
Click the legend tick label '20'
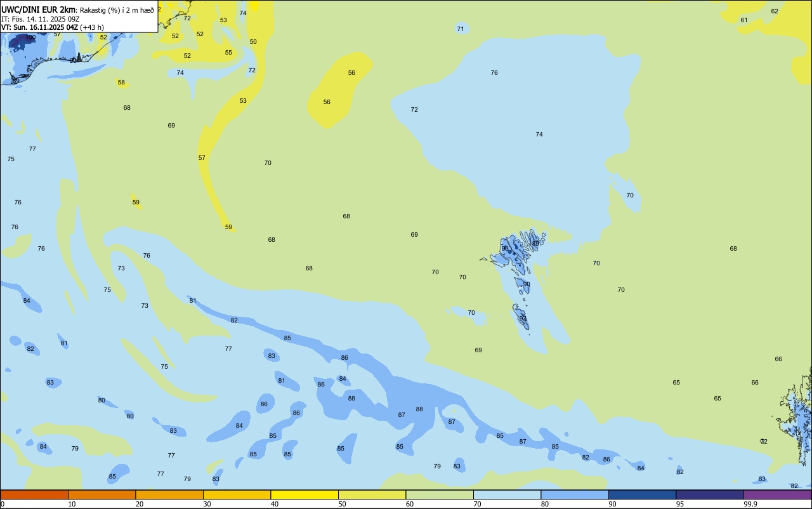pos(139,504)
